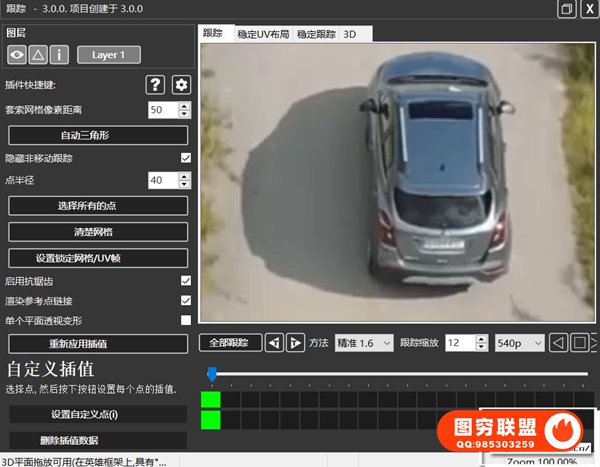Open the layer info icon
Viewport: 600px width, 467px height.
pos(59,55)
